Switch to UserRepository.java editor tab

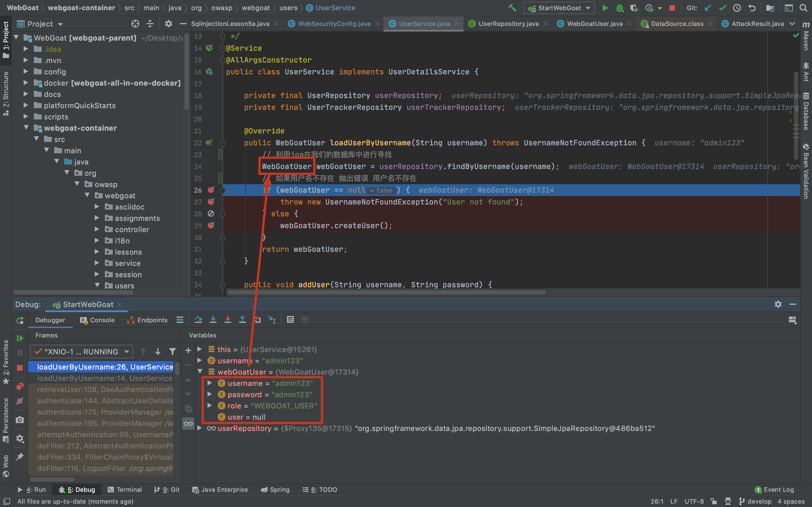click(x=508, y=24)
